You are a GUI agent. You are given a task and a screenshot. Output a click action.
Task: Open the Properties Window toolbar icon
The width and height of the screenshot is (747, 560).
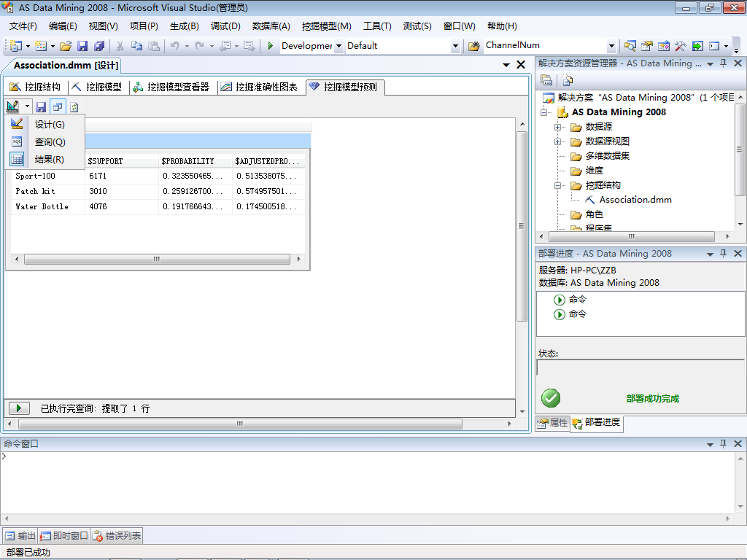click(x=646, y=46)
